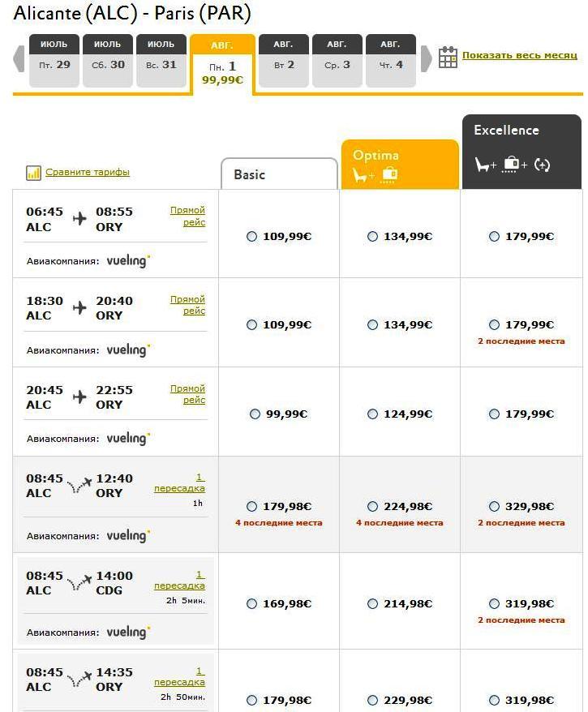Click the bar chart compare-fares icon
This screenshot has width=588, height=712.
pos(33,173)
